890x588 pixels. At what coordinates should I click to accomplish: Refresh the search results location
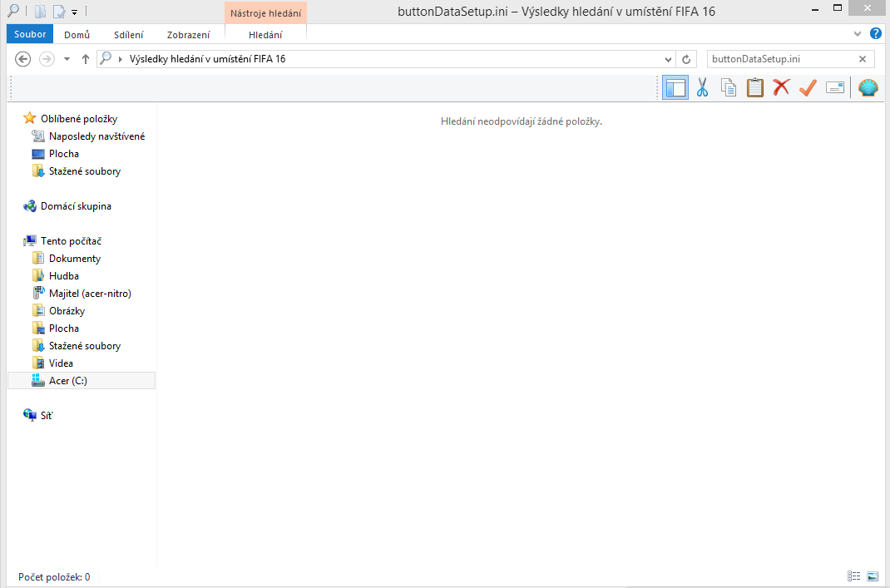coord(686,60)
